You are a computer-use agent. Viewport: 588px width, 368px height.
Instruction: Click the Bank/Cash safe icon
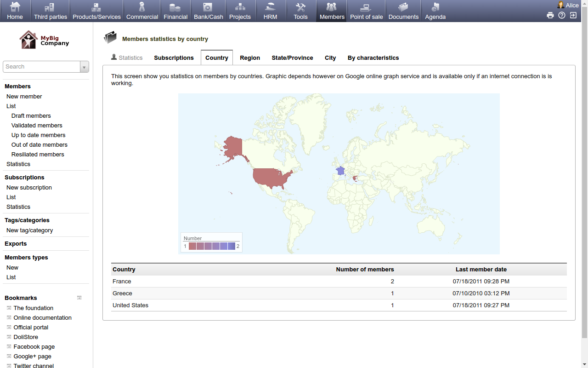point(208,7)
